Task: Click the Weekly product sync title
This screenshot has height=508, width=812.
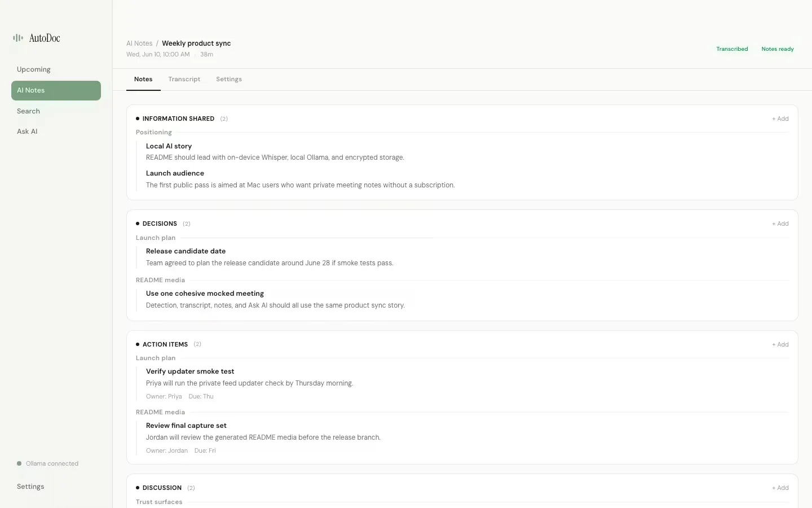Action: coord(196,43)
